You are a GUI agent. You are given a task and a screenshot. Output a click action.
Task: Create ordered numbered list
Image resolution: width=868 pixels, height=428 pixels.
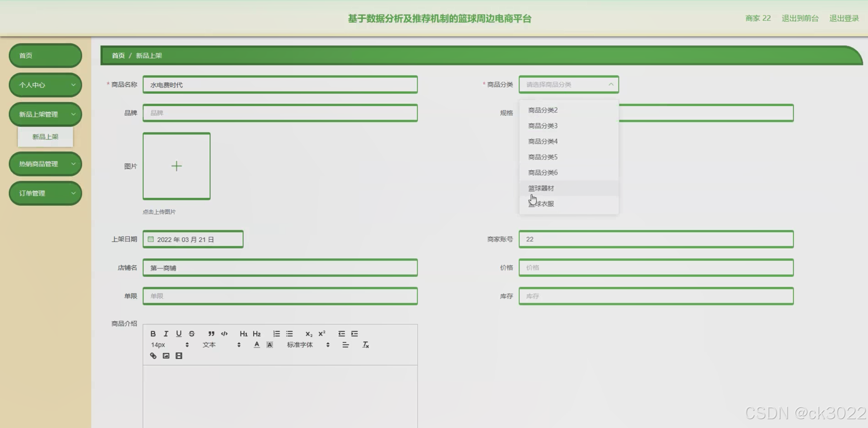(x=276, y=334)
